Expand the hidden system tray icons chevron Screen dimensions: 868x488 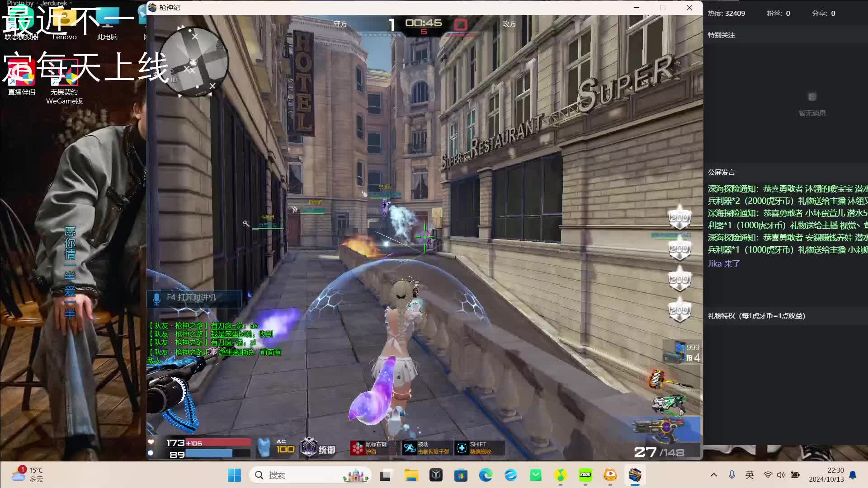tap(714, 475)
